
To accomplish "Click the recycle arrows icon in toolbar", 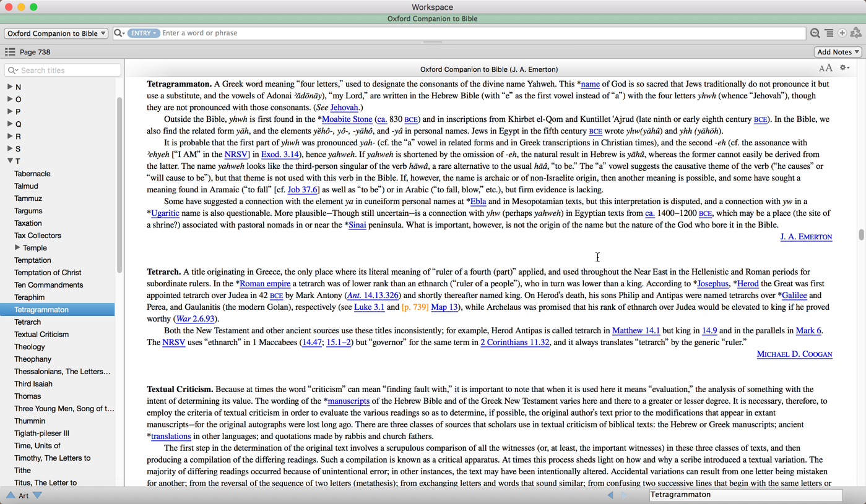I will [856, 33].
